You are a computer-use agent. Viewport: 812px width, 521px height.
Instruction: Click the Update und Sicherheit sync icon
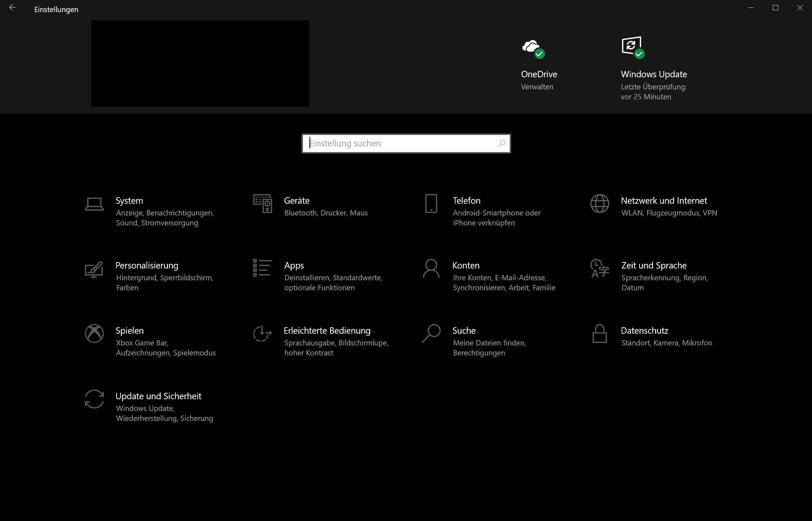coord(94,399)
